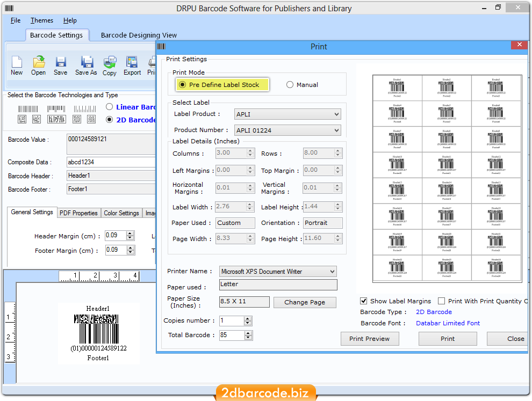Increase Header Margin value
This screenshot has height=401, width=532.
(130, 233)
